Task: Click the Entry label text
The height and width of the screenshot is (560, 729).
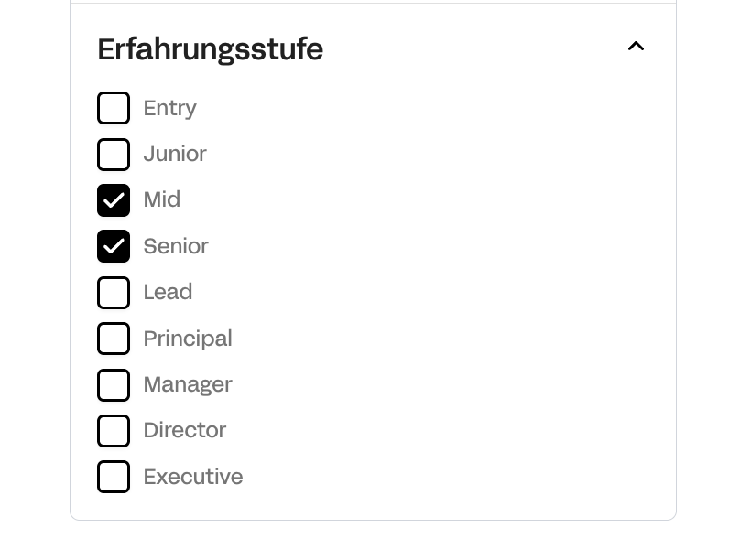Action: pos(169,108)
